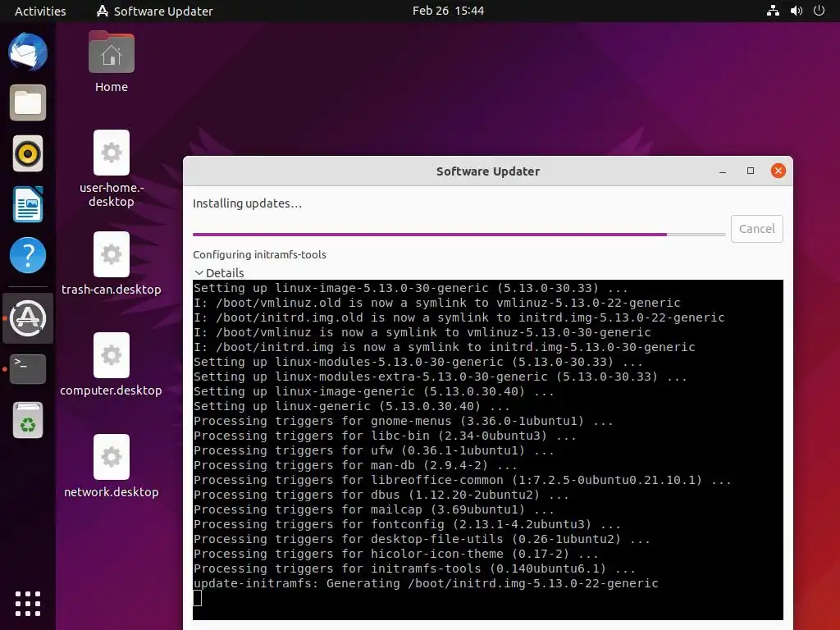Image resolution: width=840 pixels, height=630 pixels.
Task: Click 'Processing triggers for initramfs-tools' line
Action: [x=414, y=568]
